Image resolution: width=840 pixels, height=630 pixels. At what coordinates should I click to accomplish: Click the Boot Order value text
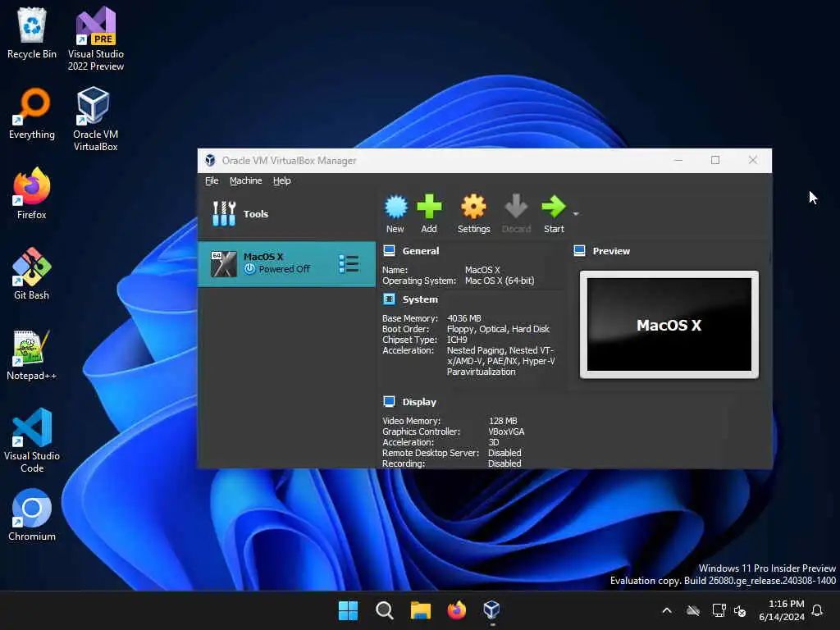click(498, 329)
